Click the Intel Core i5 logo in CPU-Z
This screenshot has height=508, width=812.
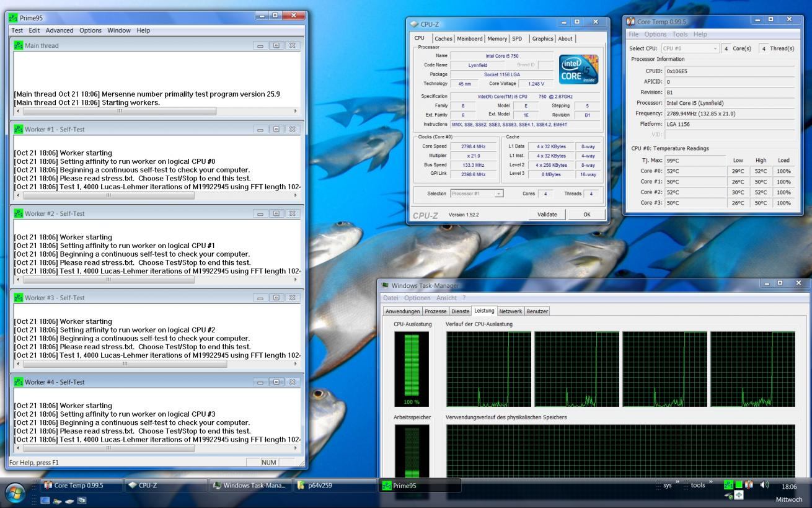tap(579, 69)
